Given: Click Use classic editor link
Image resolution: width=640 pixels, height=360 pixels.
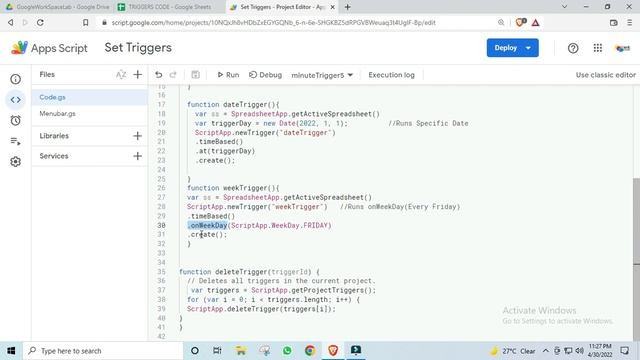Looking at the screenshot, I should pos(606,75).
